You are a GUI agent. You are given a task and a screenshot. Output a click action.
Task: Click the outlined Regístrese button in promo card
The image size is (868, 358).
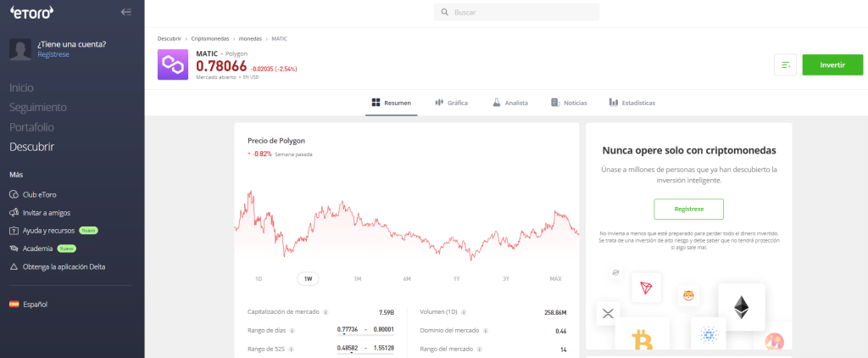[x=688, y=209]
